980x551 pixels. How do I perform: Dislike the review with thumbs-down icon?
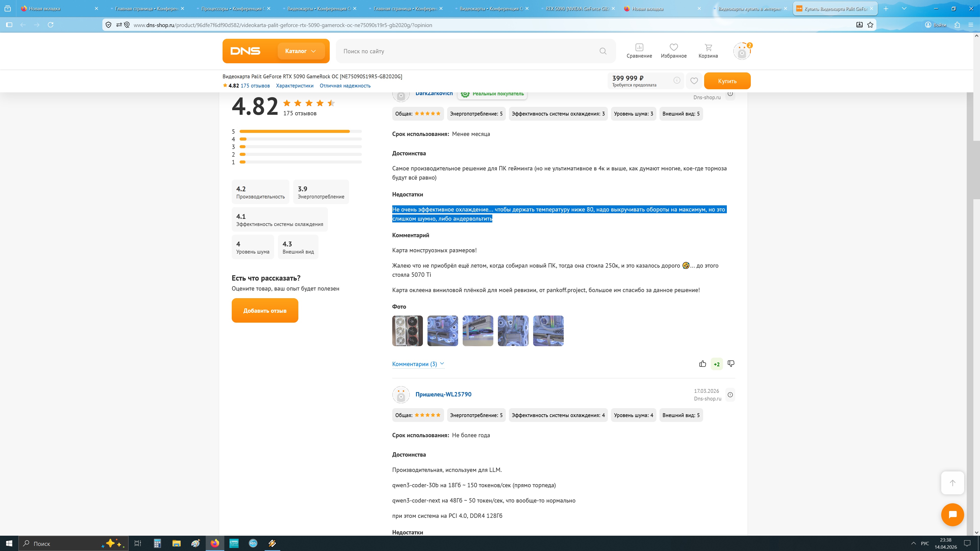pos(731,364)
